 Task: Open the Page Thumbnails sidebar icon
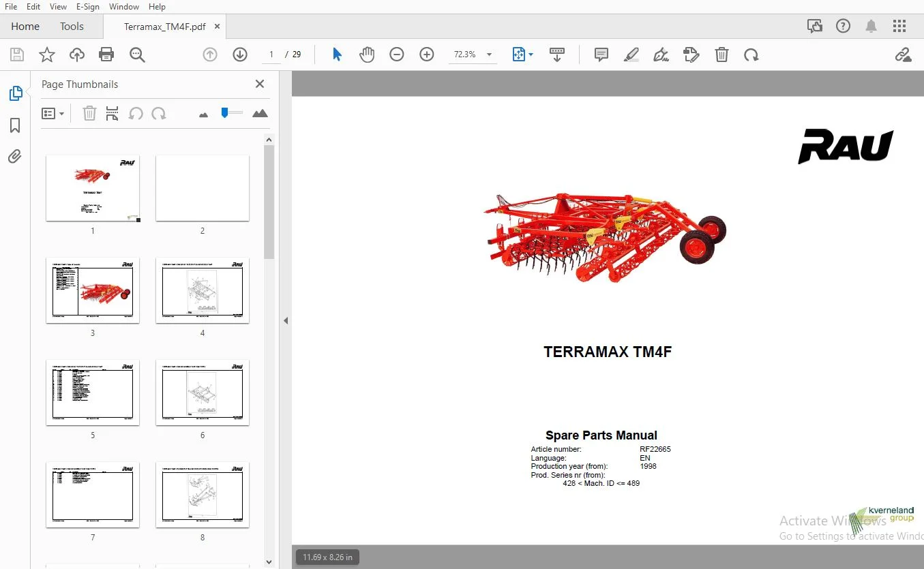tap(15, 93)
